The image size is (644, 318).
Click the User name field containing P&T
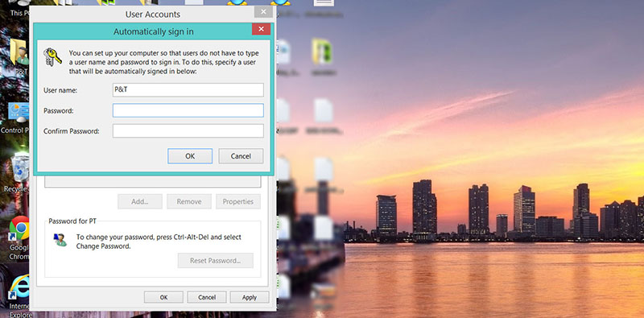point(188,90)
